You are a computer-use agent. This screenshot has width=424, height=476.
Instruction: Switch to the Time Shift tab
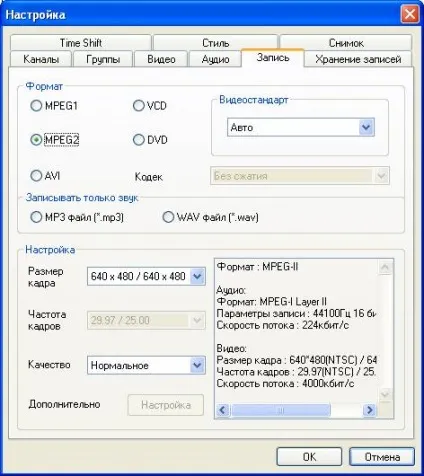click(81, 43)
